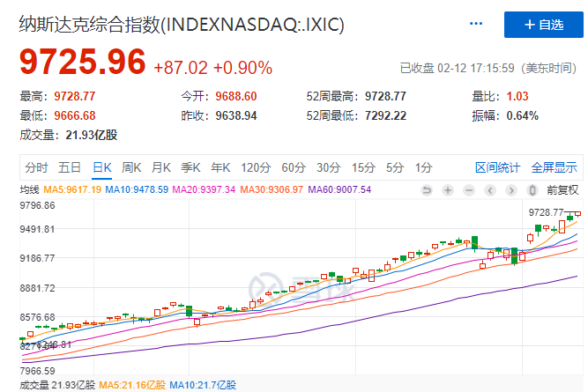
Task: Select the 周K weekly candlestick tab
Action: (131, 167)
